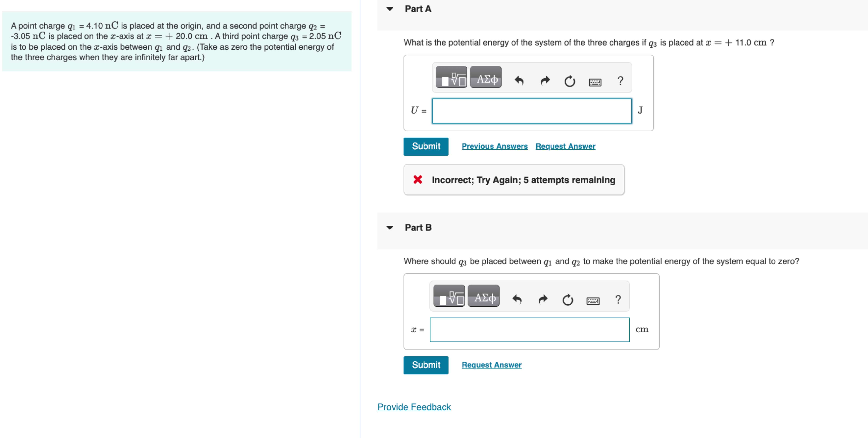
Task: Request the answer for Part B
Action: tap(491, 364)
